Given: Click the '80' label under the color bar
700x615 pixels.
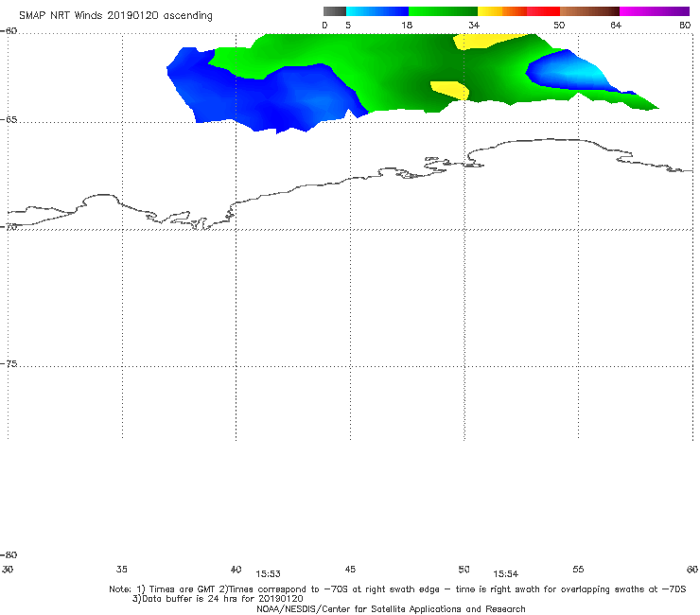Looking at the screenshot, I should click(x=685, y=25).
